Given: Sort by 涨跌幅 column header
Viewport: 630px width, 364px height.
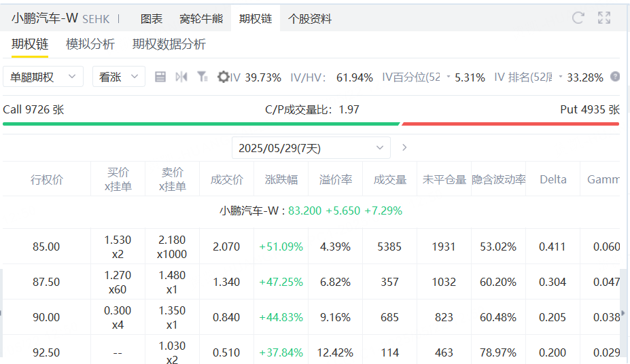Looking at the screenshot, I should click(x=281, y=179).
